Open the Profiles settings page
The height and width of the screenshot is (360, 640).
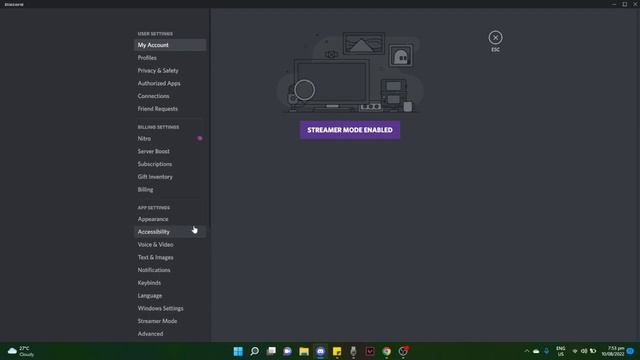[x=170, y=58]
